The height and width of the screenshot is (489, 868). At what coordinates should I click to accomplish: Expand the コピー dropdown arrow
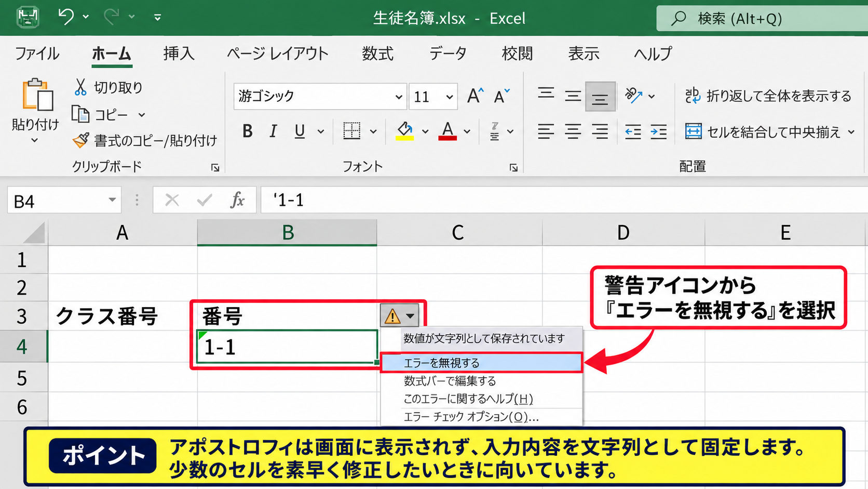142,115
